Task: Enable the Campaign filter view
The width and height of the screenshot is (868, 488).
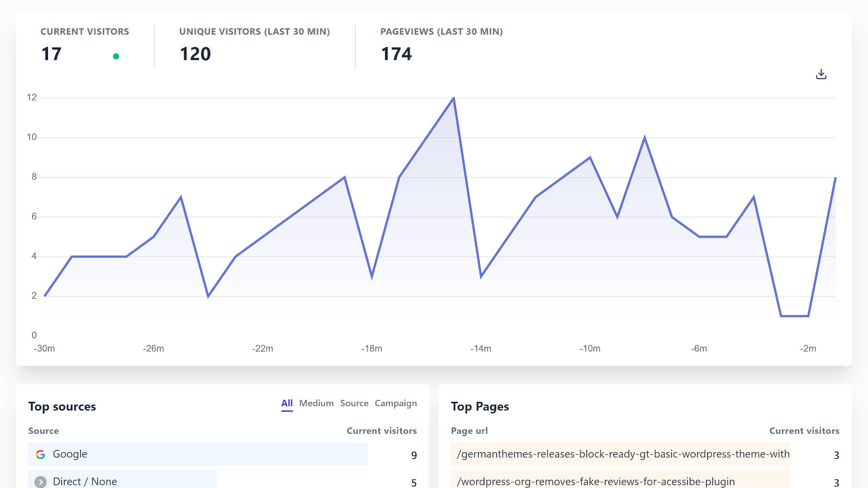Action: [x=395, y=403]
